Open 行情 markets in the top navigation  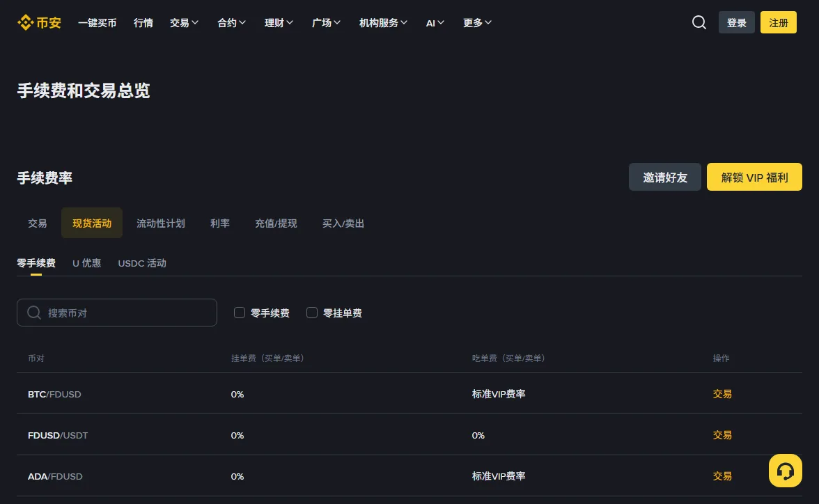(x=143, y=23)
